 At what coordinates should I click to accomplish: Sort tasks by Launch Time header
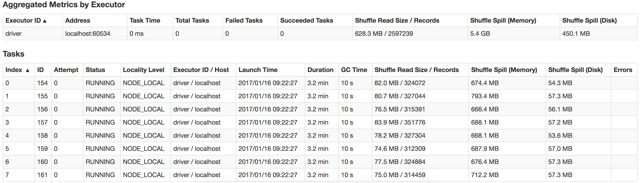258,70
